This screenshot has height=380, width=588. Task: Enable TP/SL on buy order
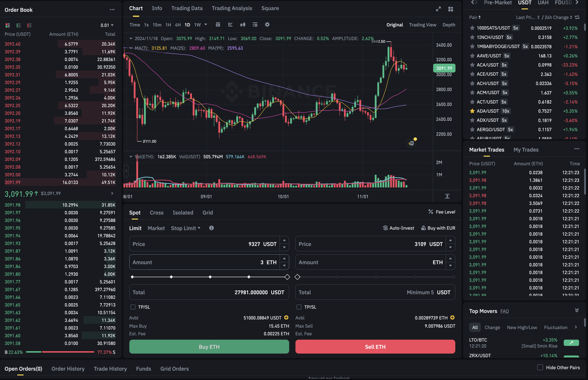[133, 307]
